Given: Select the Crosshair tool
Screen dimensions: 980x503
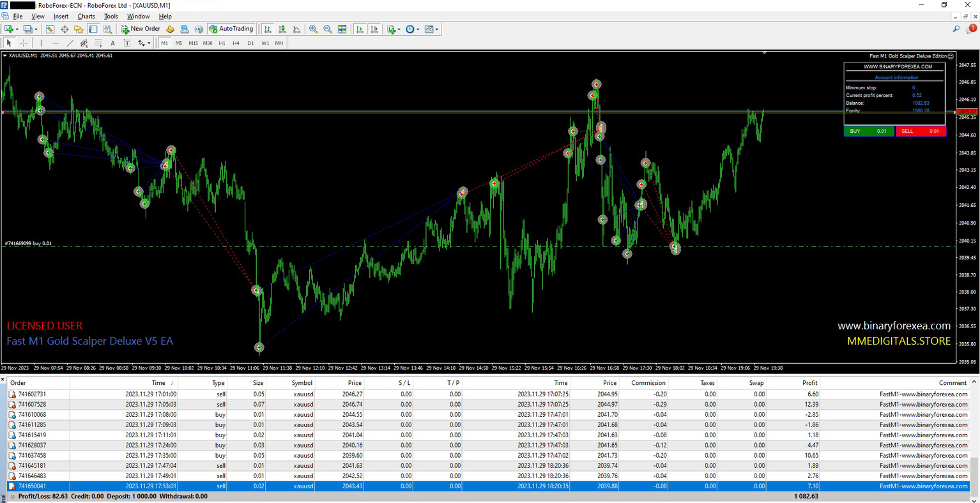Looking at the screenshot, I should [24, 43].
